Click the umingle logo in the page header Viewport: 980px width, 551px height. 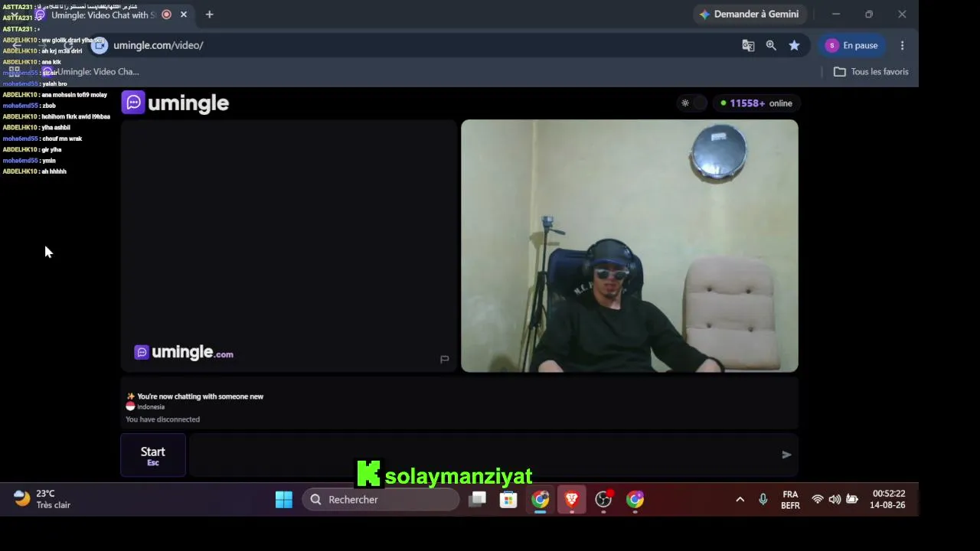[x=175, y=103]
